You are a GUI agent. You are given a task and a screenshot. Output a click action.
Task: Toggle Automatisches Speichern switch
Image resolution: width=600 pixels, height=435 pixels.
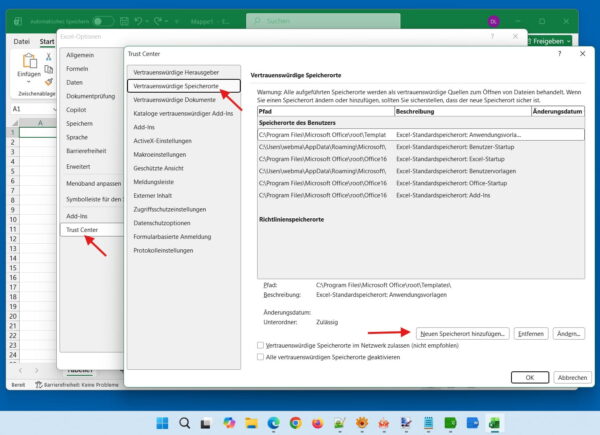tap(103, 21)
